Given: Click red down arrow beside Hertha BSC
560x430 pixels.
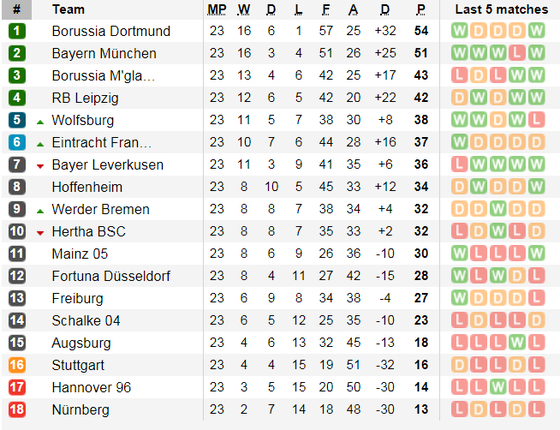Looking at the screenshot, I should [x=40, y=233].
